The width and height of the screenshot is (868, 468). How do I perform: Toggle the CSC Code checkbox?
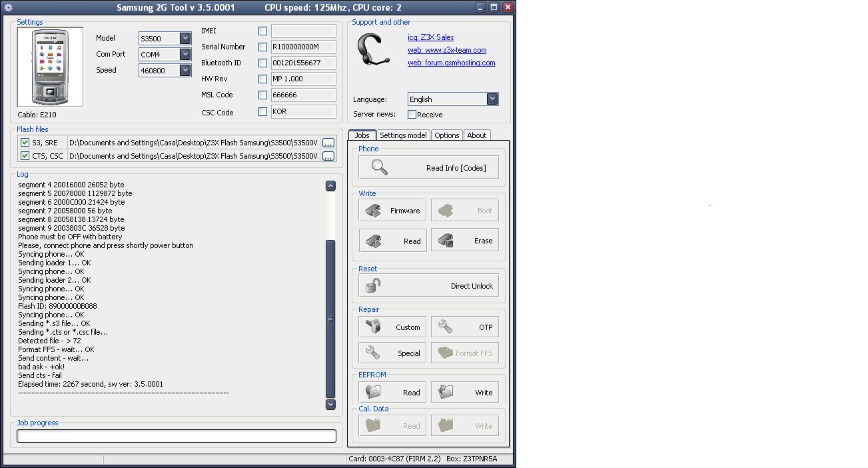[x=262, y=111]
